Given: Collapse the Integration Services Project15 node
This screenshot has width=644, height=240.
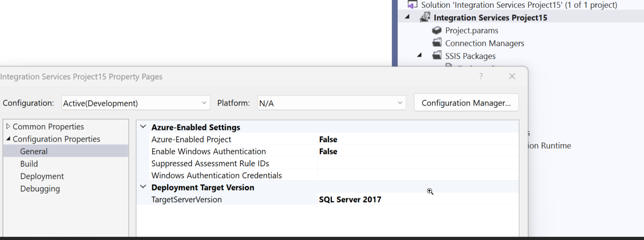Looking at the screenshot, I should point(407,17).
